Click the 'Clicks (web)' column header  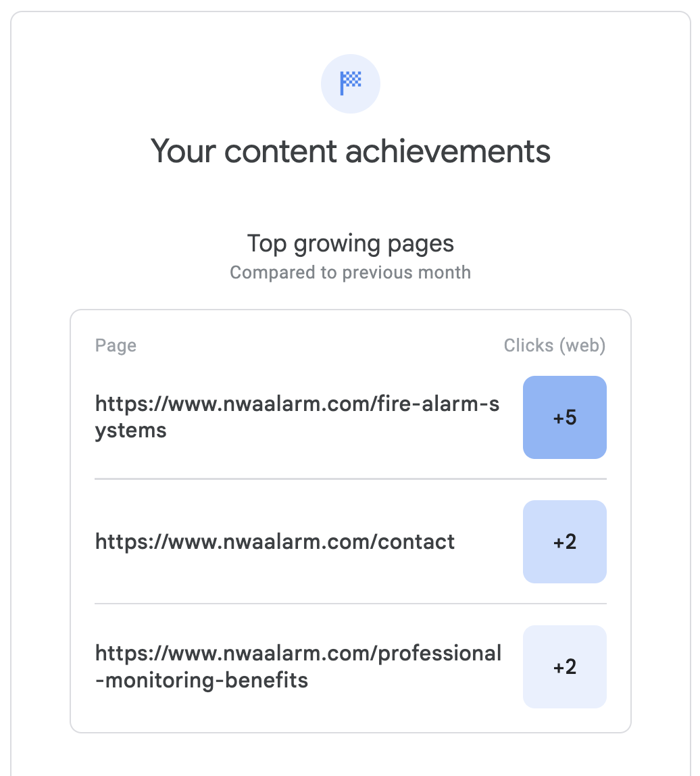(x=554, y=345)
